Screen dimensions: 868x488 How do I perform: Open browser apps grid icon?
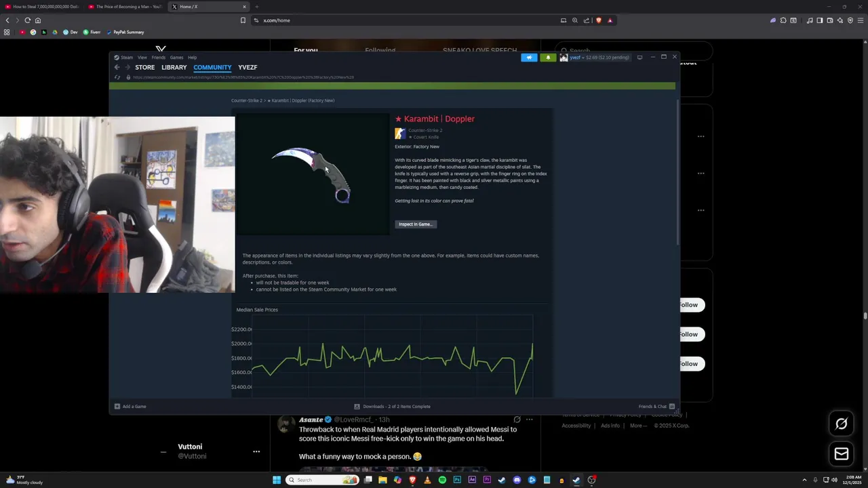[x=7, y=32]
